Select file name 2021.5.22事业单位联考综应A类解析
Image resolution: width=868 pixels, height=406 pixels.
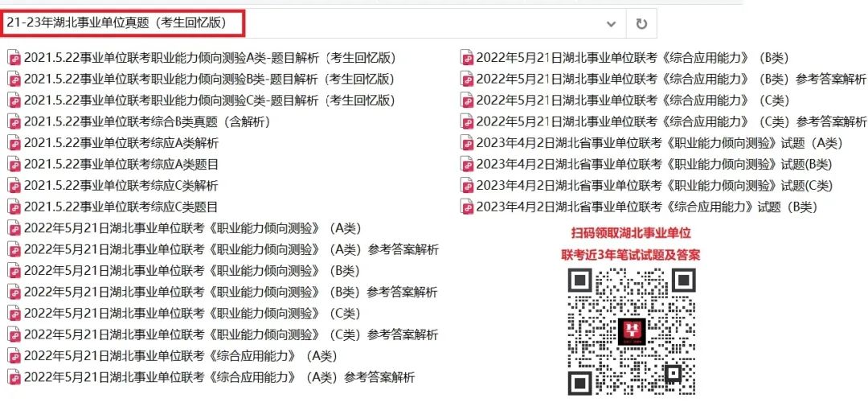[121, 143]
